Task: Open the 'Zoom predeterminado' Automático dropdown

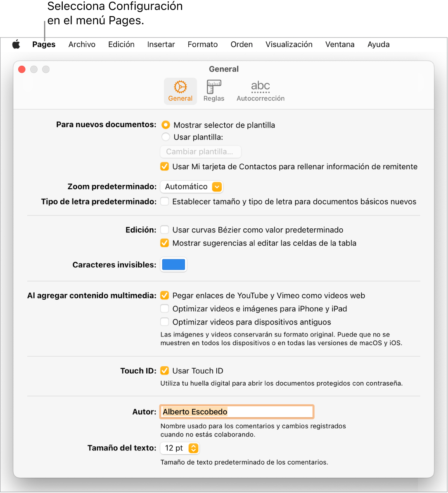Action: click(192, 187)
